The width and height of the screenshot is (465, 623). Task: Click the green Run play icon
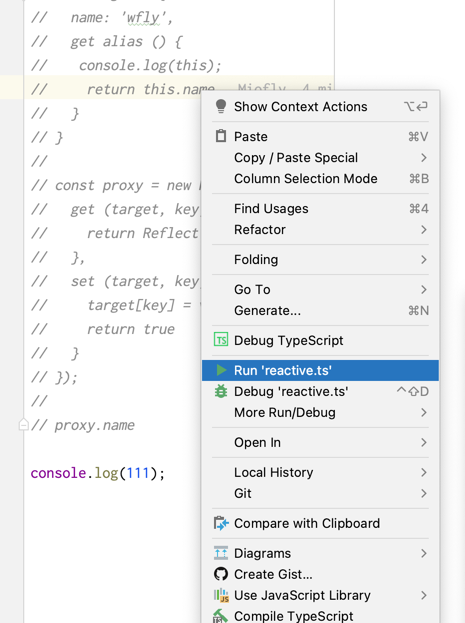(221, 370)
